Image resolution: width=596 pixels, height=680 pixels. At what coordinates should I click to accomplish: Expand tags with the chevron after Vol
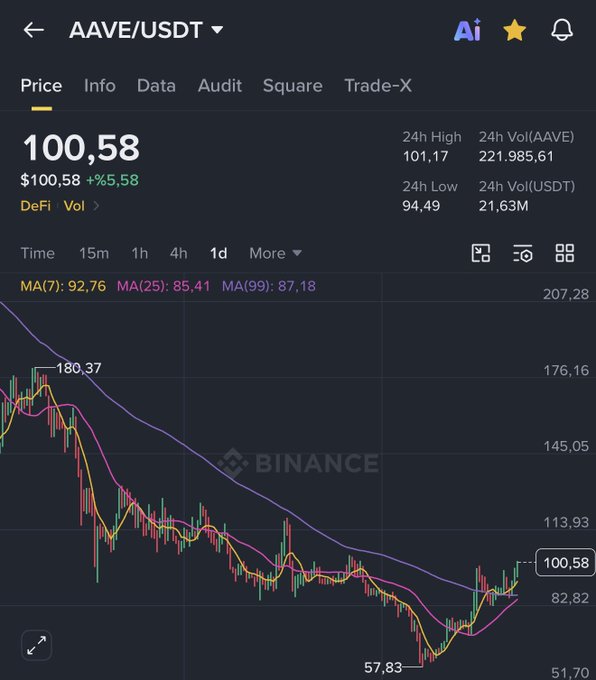96,206
